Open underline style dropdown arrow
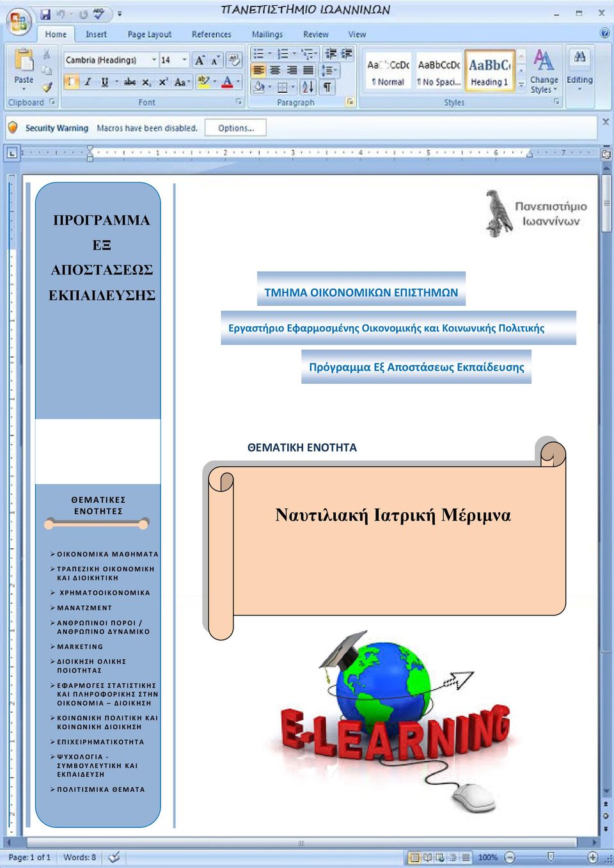614x868 pixels. (116, 82)
